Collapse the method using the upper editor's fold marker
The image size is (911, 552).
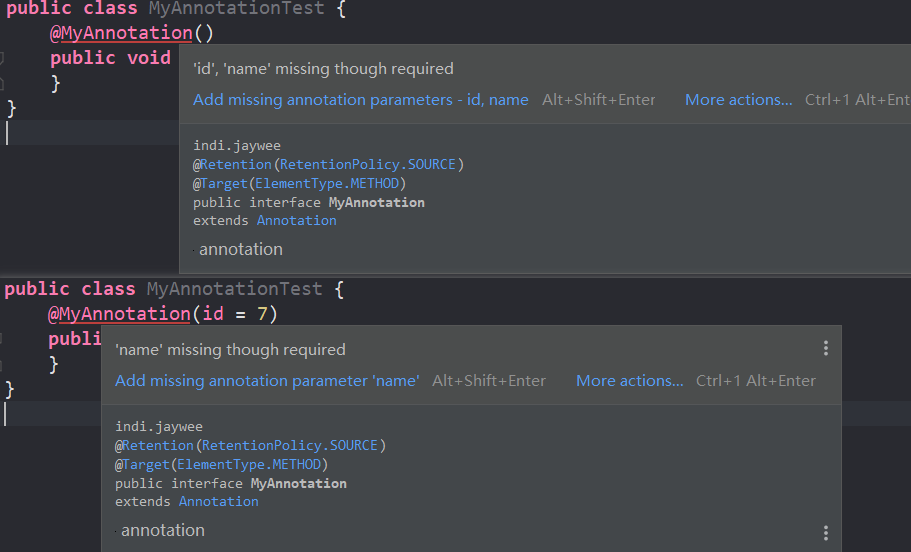tap(3, 58)
